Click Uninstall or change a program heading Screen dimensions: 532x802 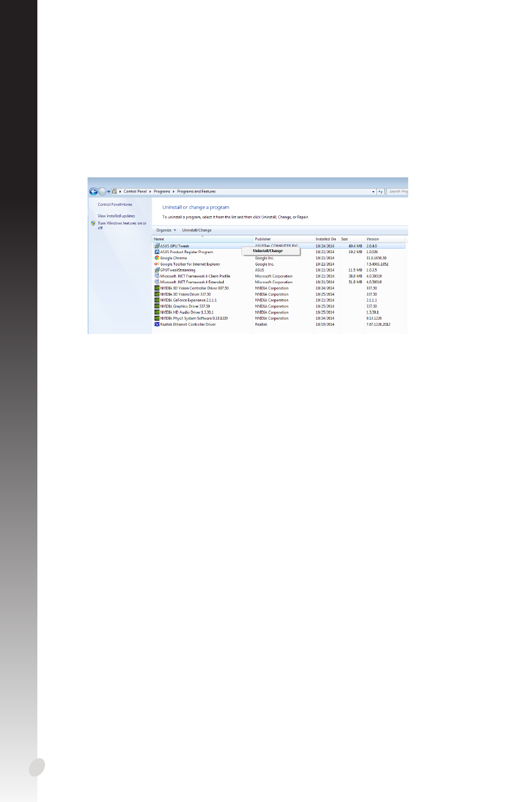pos(196,207)
